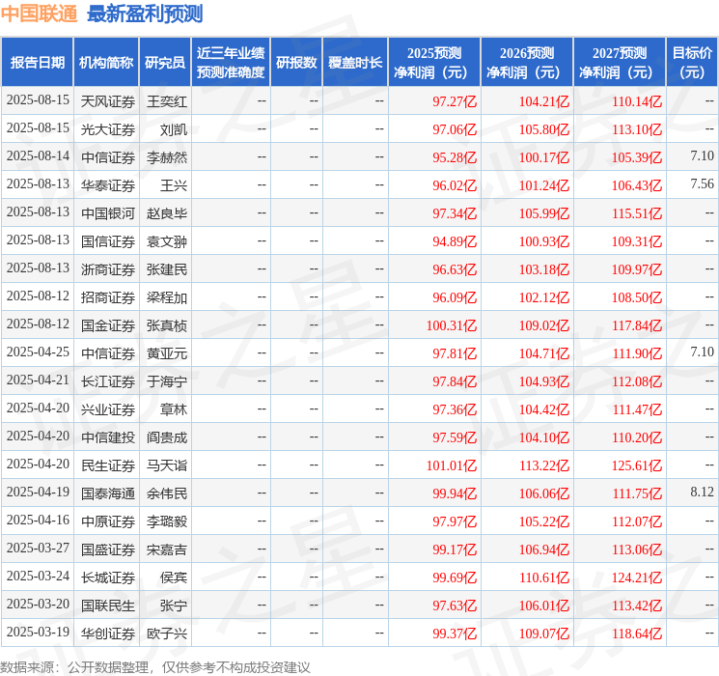Select the 国信证券 institution cell

[x=108, y=241]
